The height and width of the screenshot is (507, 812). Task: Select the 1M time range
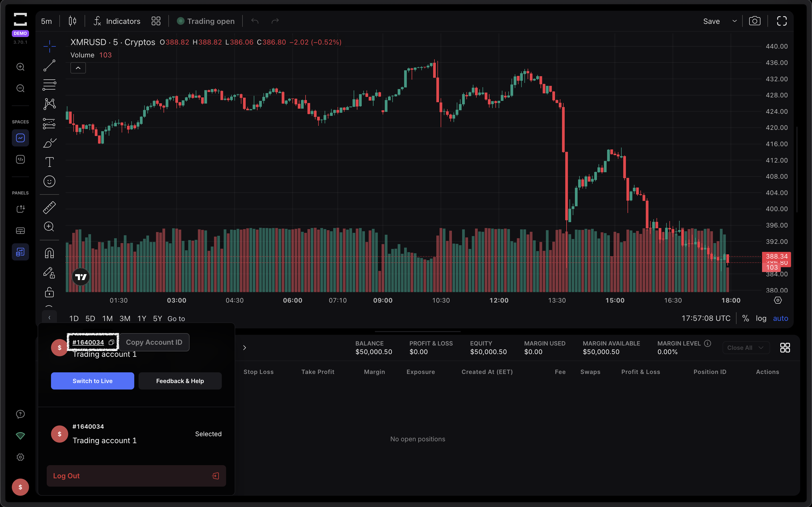point(107,318)
